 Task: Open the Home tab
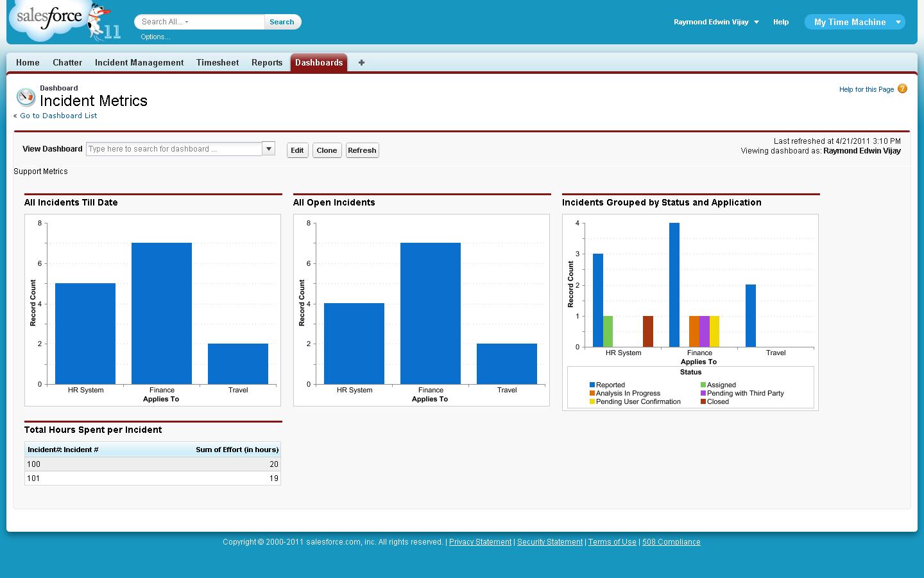[x=28, y=62]
